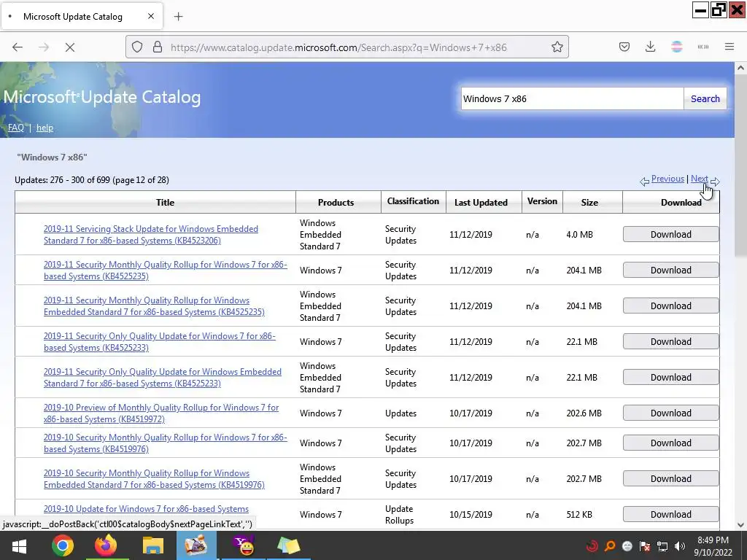Open the red swirl tray icon

592,546
